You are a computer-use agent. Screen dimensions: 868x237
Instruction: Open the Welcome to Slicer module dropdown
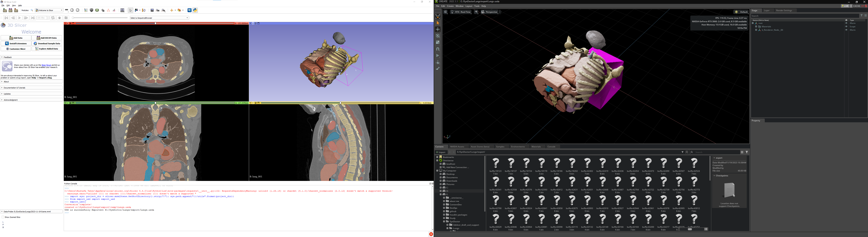pos(49,11)
